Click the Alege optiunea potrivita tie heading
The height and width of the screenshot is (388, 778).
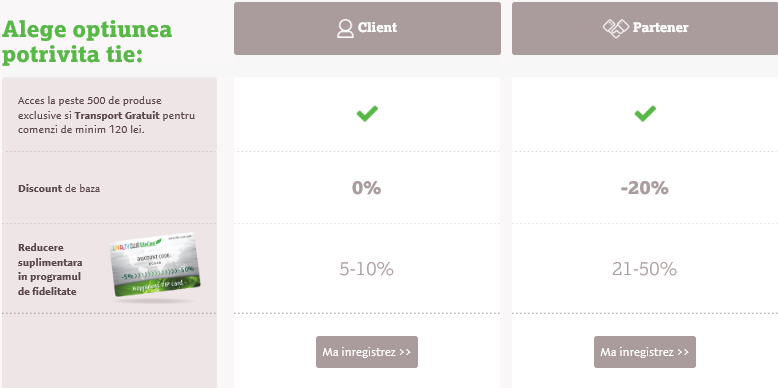(87, 42)
